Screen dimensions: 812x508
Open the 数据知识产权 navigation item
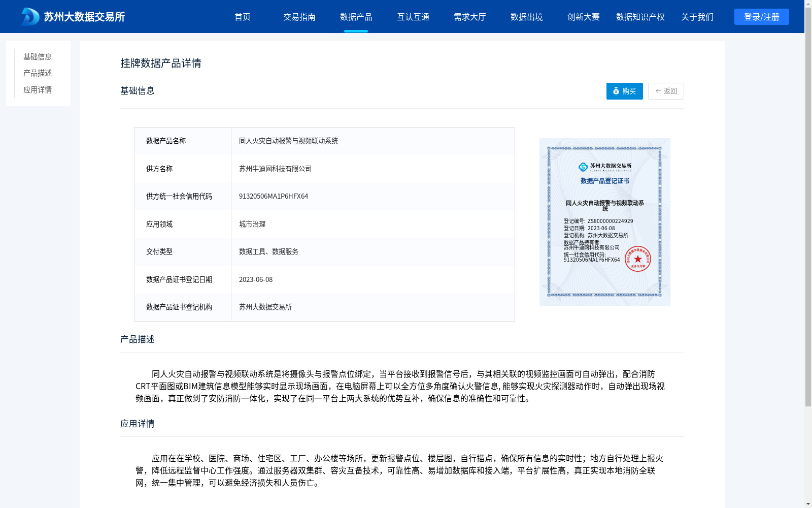pos(640,17)
